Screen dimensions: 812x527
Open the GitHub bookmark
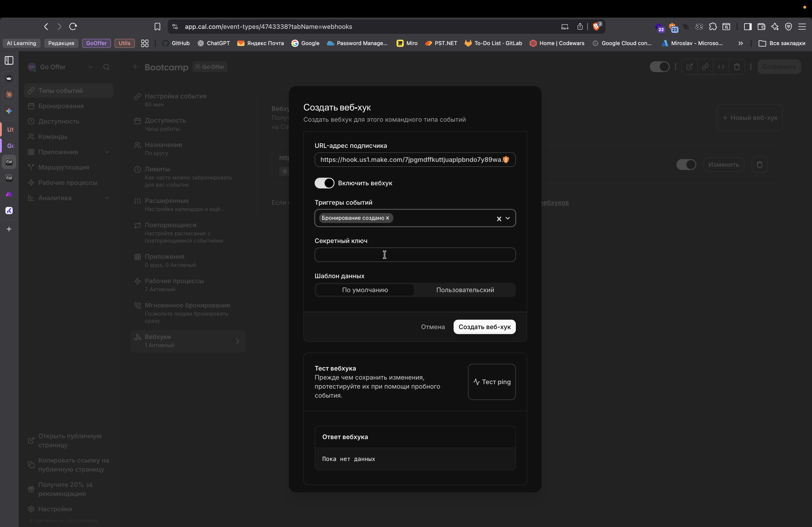176,43
